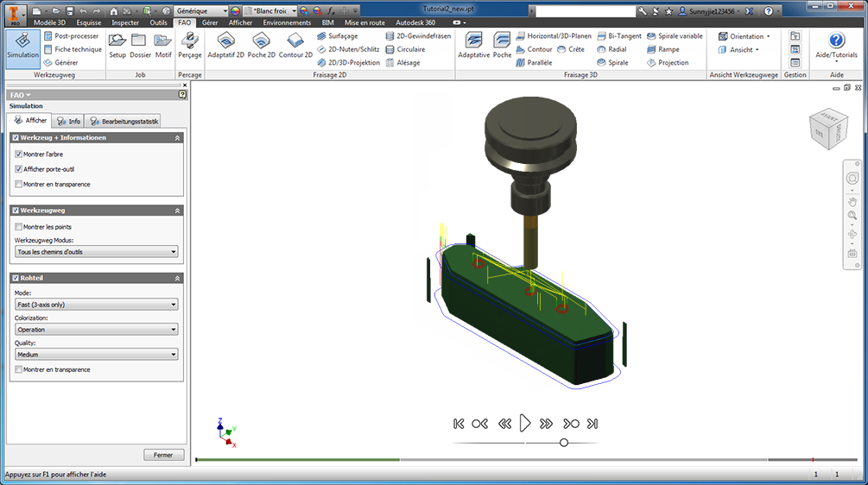Screen dimensions: 868x485
Task: Select Spirale variable strategy
Action: tap(675, 36)
